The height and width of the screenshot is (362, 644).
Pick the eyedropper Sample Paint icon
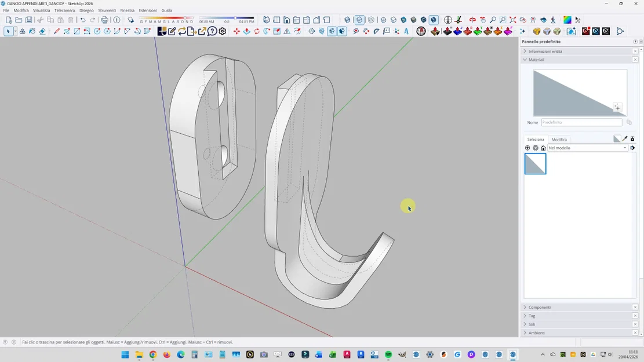(x=625, y=139)
